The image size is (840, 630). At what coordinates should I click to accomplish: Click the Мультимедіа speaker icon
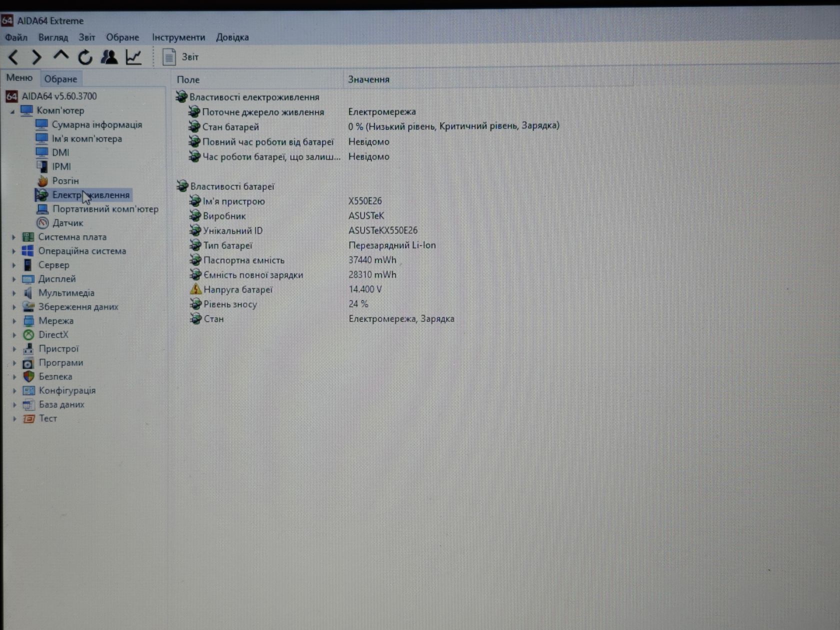tap(28, 293)
